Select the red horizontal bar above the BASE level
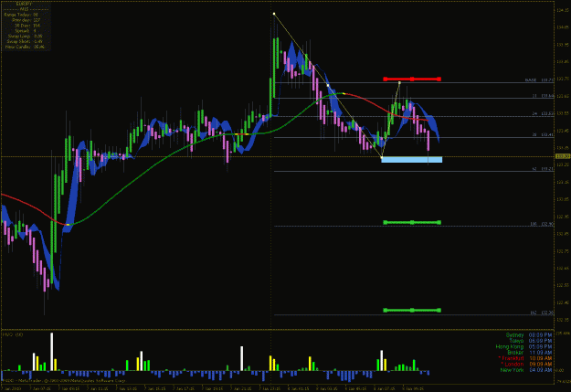 412,79
